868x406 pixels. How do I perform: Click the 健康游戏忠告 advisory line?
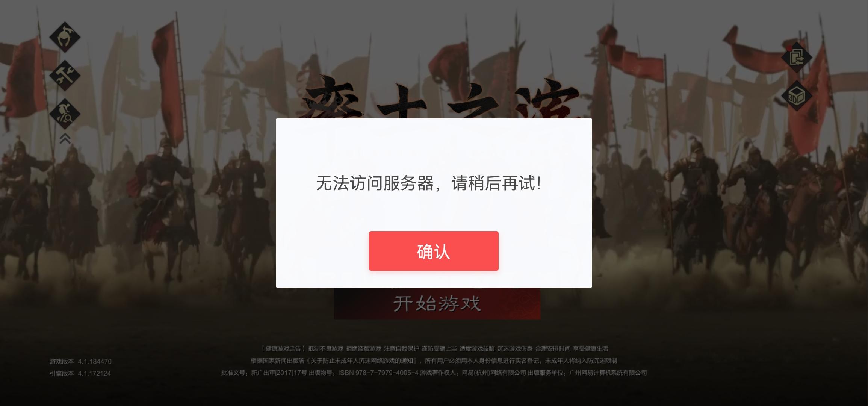(435, 348)
